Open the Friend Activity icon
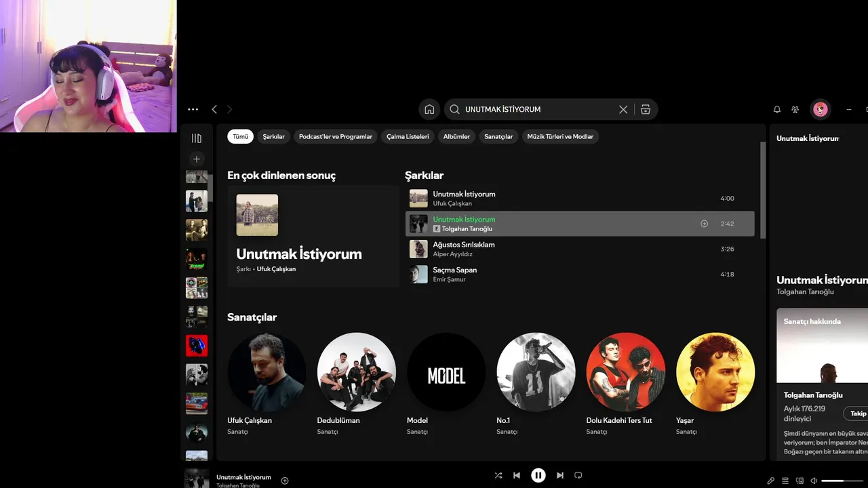 pos(795,109)
